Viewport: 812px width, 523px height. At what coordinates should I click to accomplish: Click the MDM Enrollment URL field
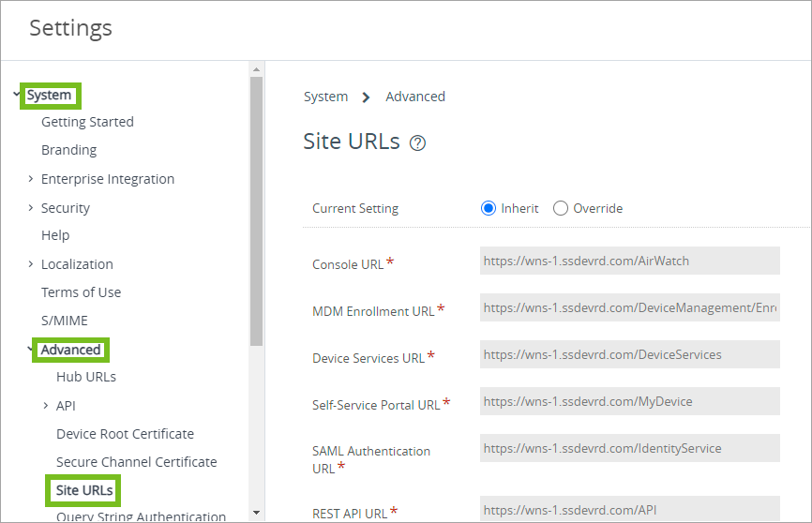pyautogui.click(x=630, y=307)
